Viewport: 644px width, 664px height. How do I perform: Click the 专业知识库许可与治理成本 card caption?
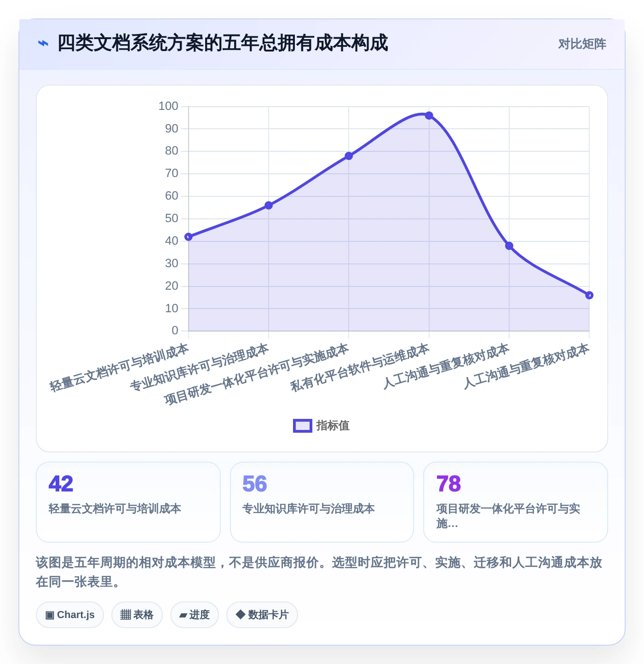pyautogui.click(x=309, y=509)
